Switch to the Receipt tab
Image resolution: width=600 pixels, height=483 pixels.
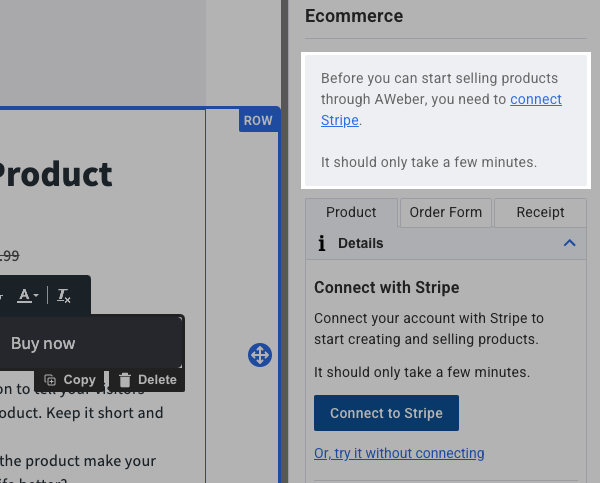(x=541, y=212)
